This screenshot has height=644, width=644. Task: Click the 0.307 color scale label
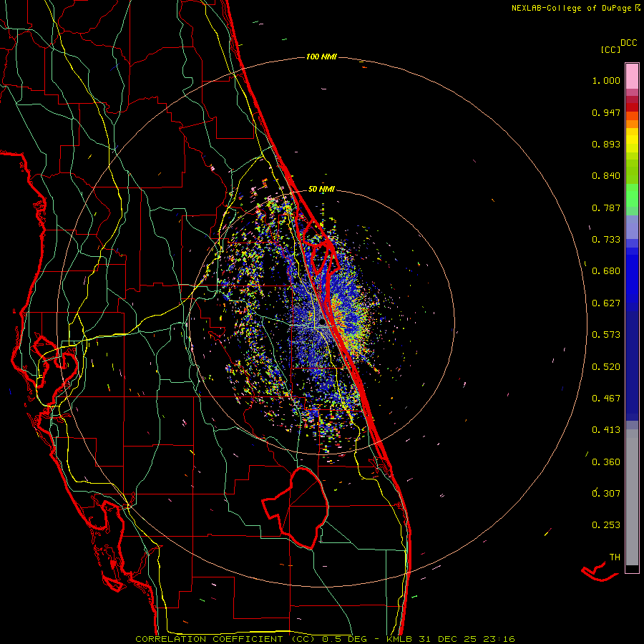[x=606, y=493]
